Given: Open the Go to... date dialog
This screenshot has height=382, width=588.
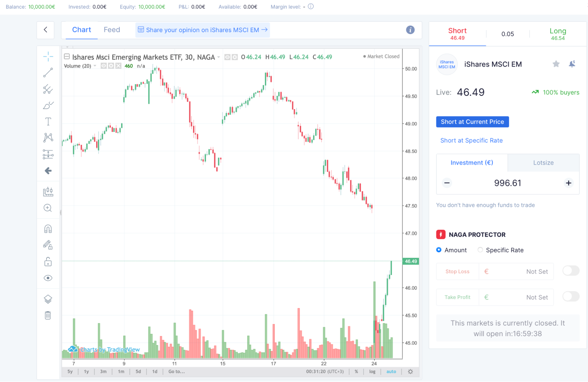Looking at the screenshot, I should [x=176, y=371].
